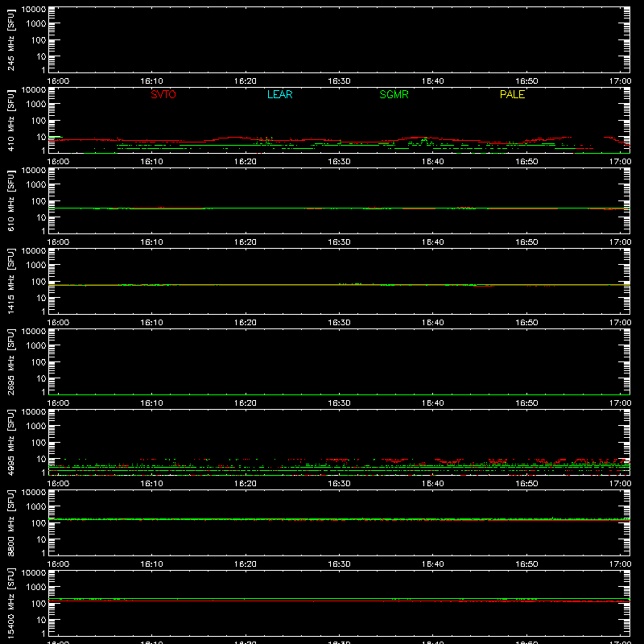The width and height of the screenshot is (644, 644).
Task: Select the 245 MHz [SFU] axis title
Action: pos(10,40)
